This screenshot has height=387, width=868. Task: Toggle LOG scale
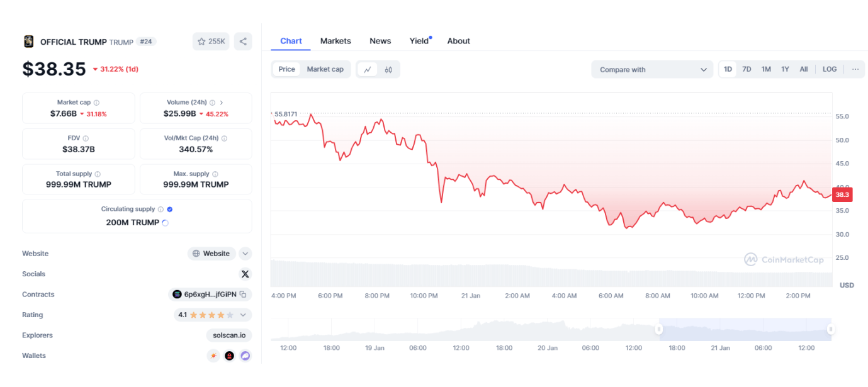click(x=830, y=69)
